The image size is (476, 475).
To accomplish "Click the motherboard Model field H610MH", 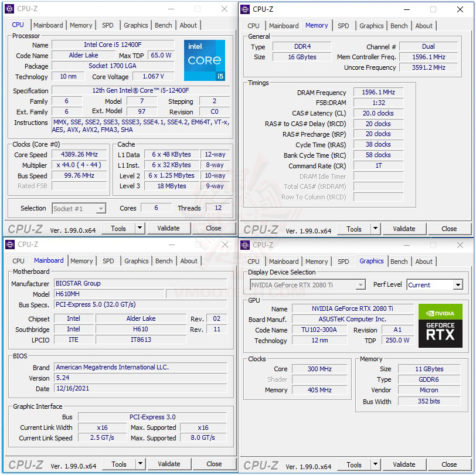I will click(x=109, y=294).
